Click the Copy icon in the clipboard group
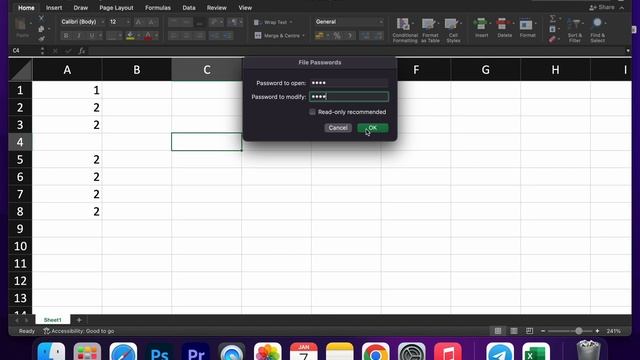This screenshot has height=360, width=640. pyautogui.click(x=41, y=29)
